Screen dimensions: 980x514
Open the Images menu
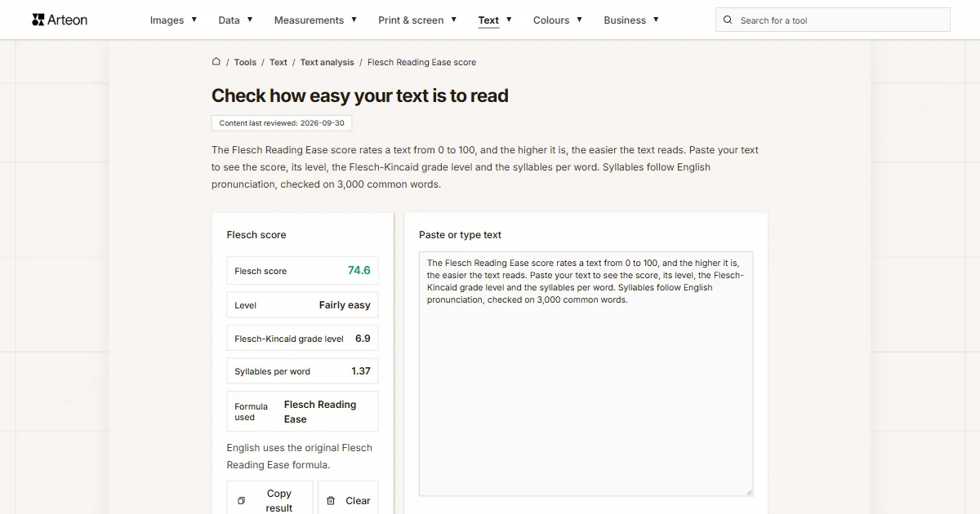point(167,20)
